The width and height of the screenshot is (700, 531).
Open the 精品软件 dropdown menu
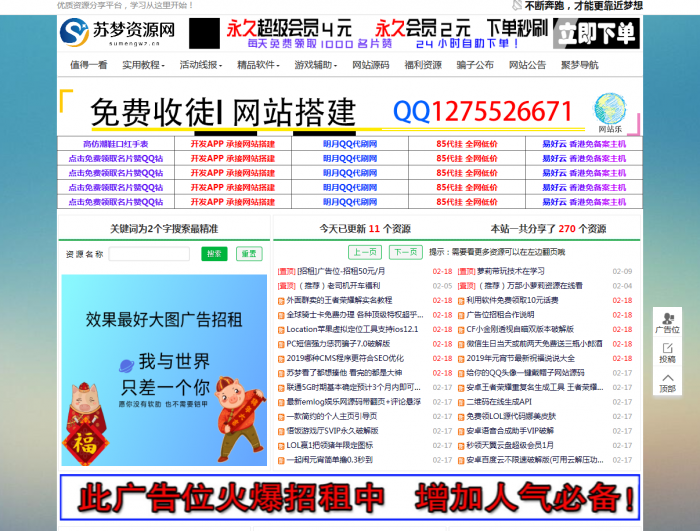(258, 65)
